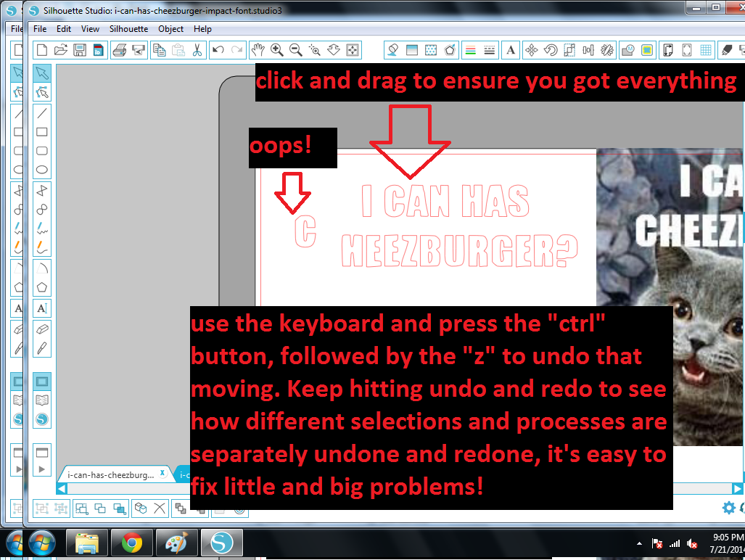
Task: Click the Print icon
Action: point(120,50)
